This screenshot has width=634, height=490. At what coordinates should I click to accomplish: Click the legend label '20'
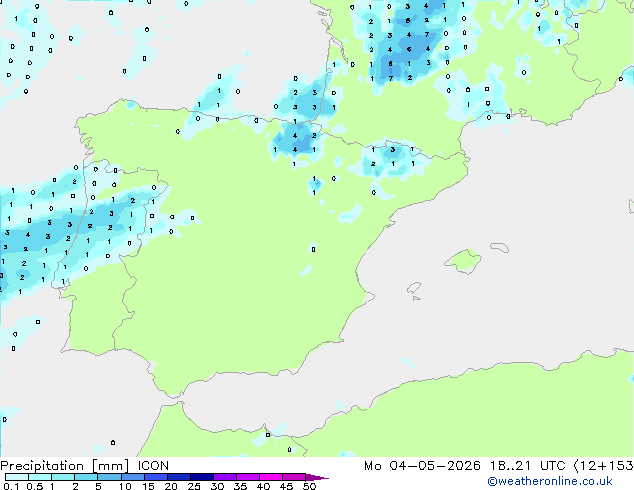point(171,486)
